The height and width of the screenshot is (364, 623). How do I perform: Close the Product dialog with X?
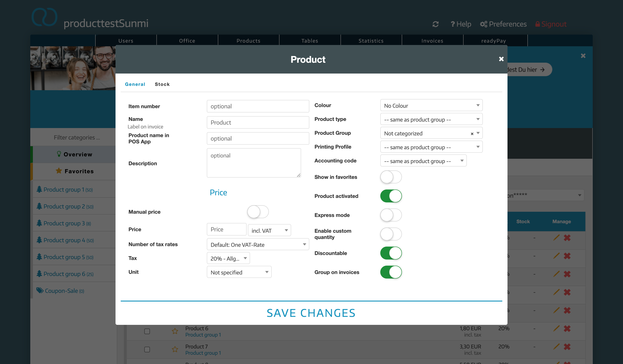coord(501,59)
